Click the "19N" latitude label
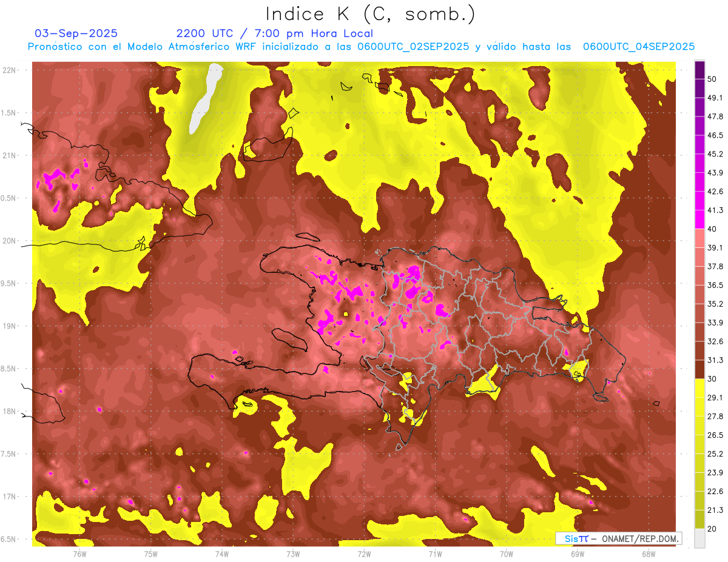The width and height of the screenshot is (728, 562). pos(9,326)
